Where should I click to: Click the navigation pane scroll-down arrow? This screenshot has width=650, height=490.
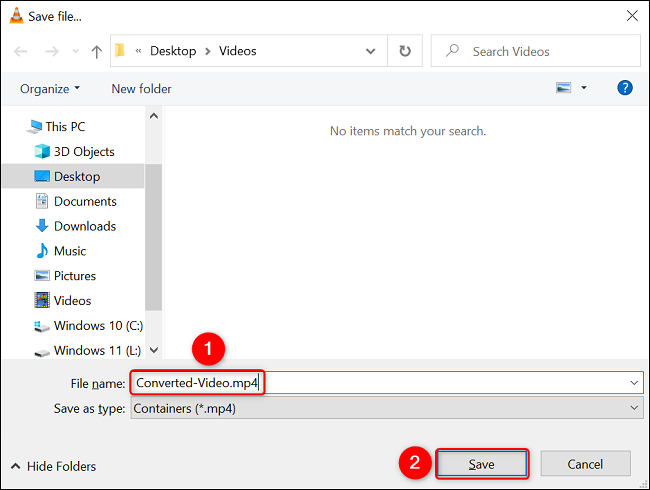pos(154,350)
